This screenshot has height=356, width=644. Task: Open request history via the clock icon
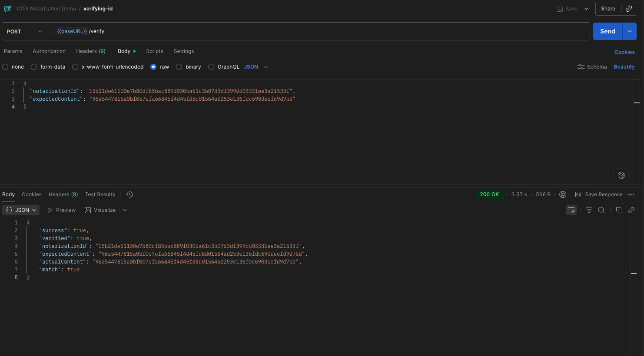pyautogui.click(x=129, y=194)
